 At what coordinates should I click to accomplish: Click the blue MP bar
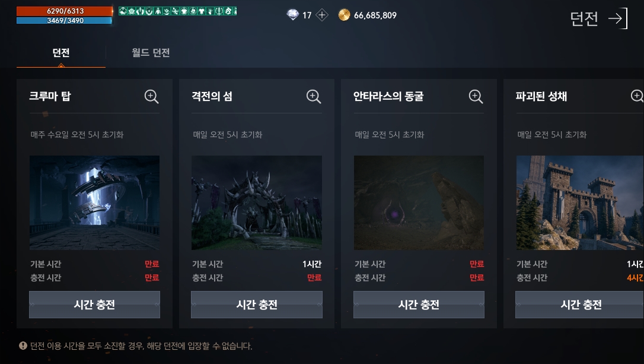pos(64,20)
